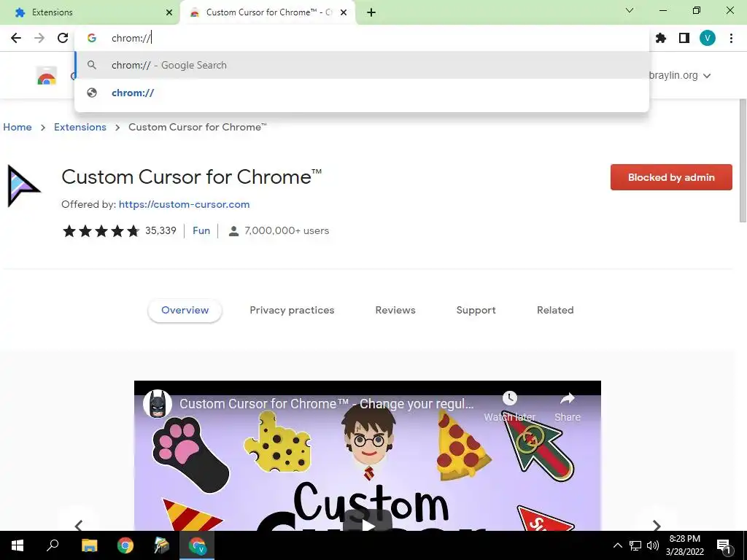Screen dimensions: 747x560
Task: Close the Extensions tab
Action: coord(169,12)
